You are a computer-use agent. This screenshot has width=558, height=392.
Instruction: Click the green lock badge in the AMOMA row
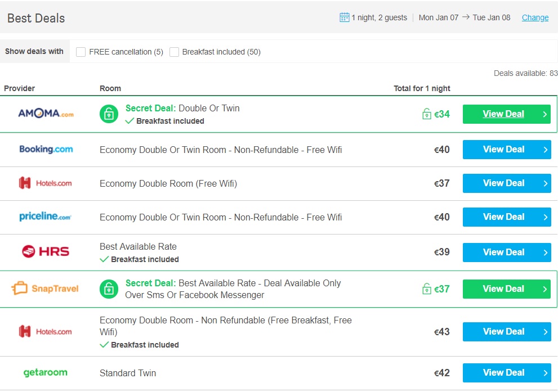[x=109, y=114]
